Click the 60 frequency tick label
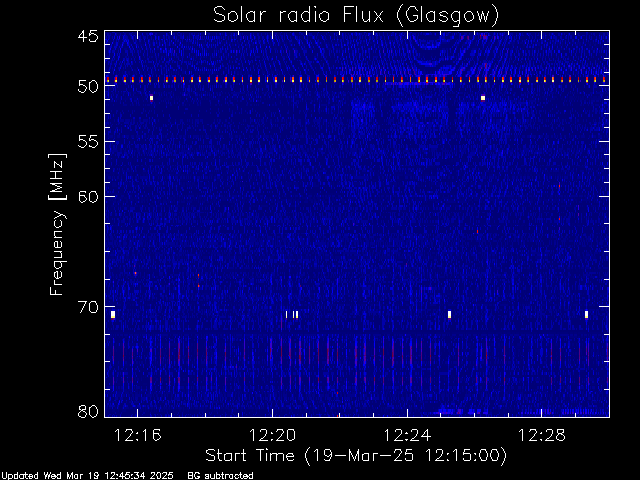Image resolution: width=640 pixels, height=480 pixels. (x=88, y=196)
